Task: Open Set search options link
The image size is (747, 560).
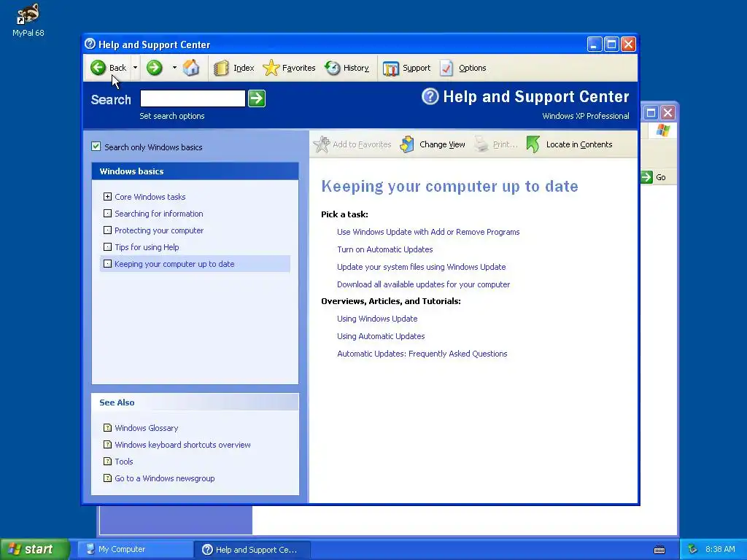Action: pos(172,116)
